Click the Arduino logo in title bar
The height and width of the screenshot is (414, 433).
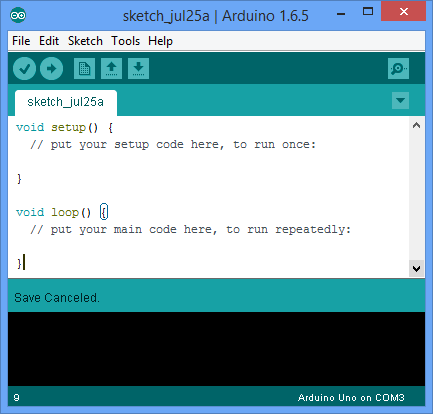[18, 15]
